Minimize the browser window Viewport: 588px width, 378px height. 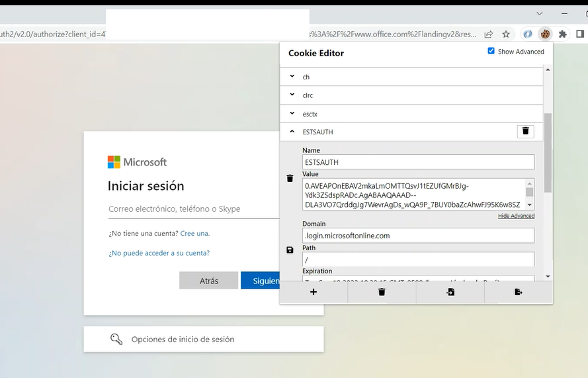click(564, 13)
